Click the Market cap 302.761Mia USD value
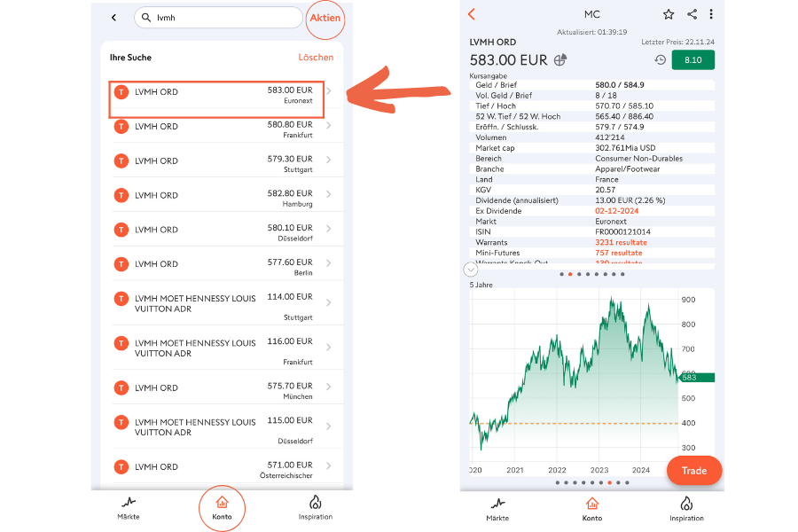This screenshot has height=532, width=798. 625,148
